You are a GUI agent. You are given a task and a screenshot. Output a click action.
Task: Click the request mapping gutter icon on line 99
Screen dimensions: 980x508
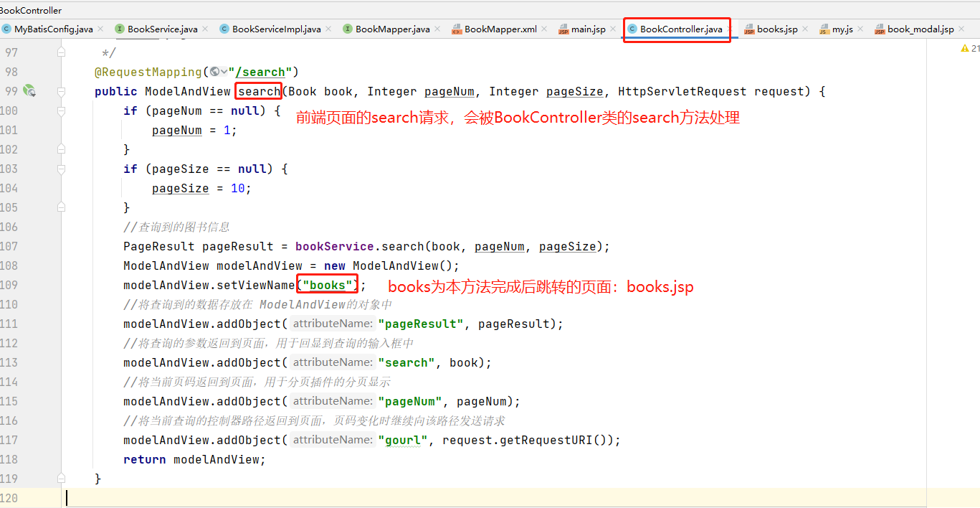point(29,91)
